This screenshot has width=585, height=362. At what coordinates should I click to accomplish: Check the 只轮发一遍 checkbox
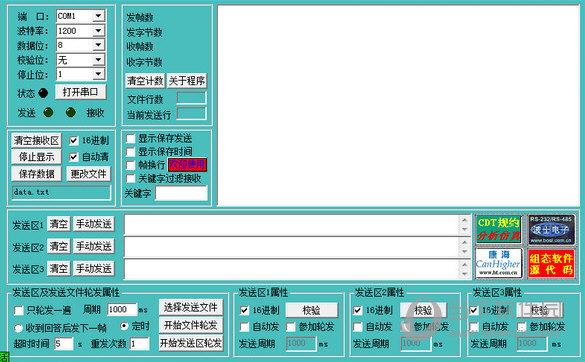18,310
